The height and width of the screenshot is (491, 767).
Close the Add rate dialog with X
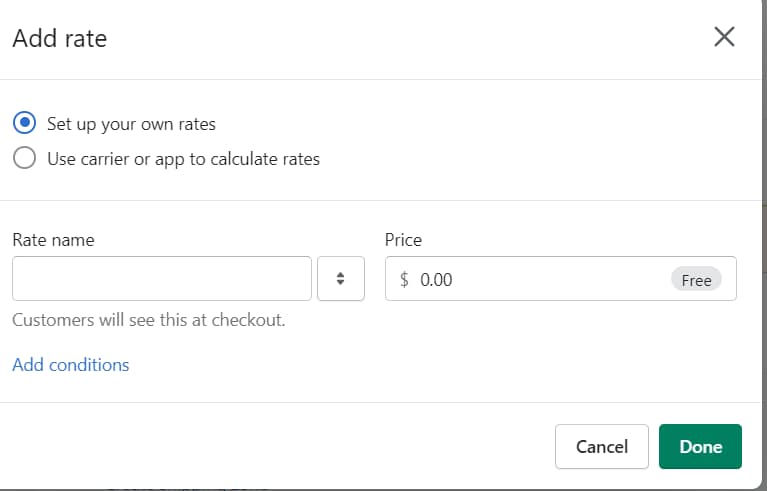coord(724,37)
